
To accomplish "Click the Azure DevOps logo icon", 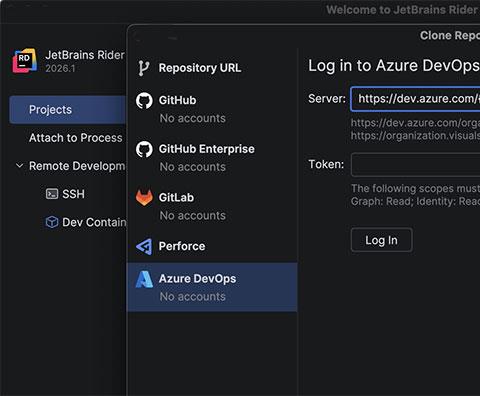I will click(x=144, y=279).
